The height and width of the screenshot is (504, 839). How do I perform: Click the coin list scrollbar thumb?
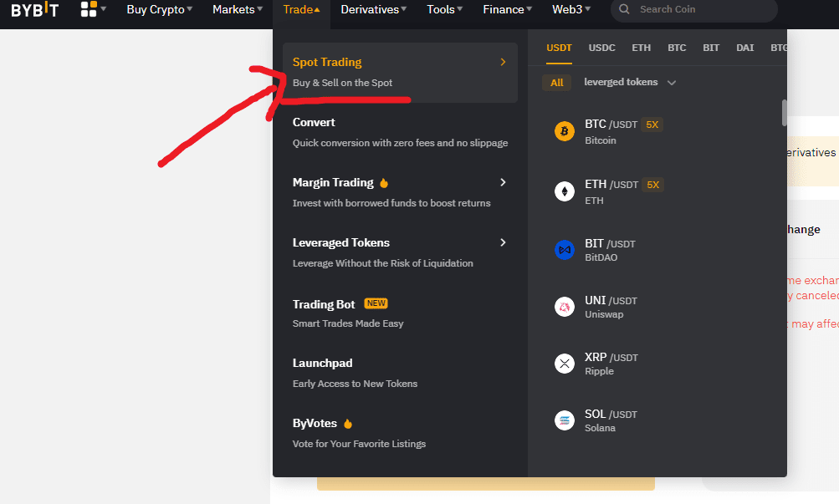pyautogui.click(x=784, y=113)
